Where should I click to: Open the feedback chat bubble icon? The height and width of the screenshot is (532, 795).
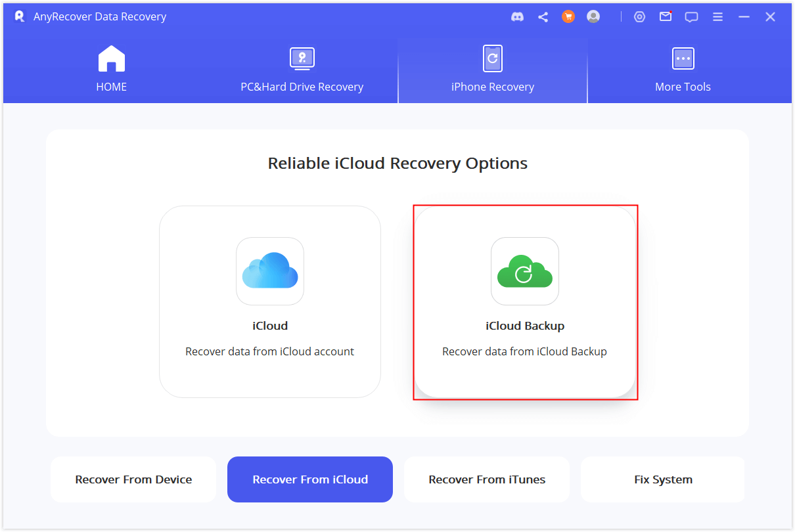click(x=691, y=17)
